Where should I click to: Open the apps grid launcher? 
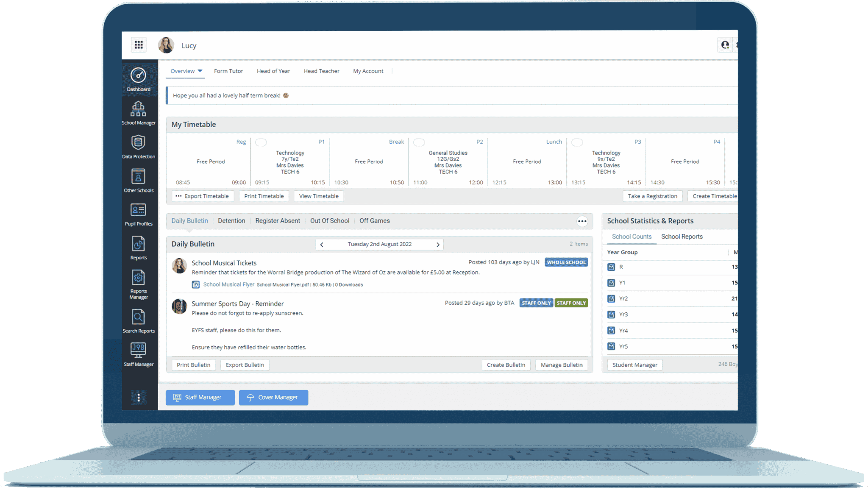[x=139, y=45]
